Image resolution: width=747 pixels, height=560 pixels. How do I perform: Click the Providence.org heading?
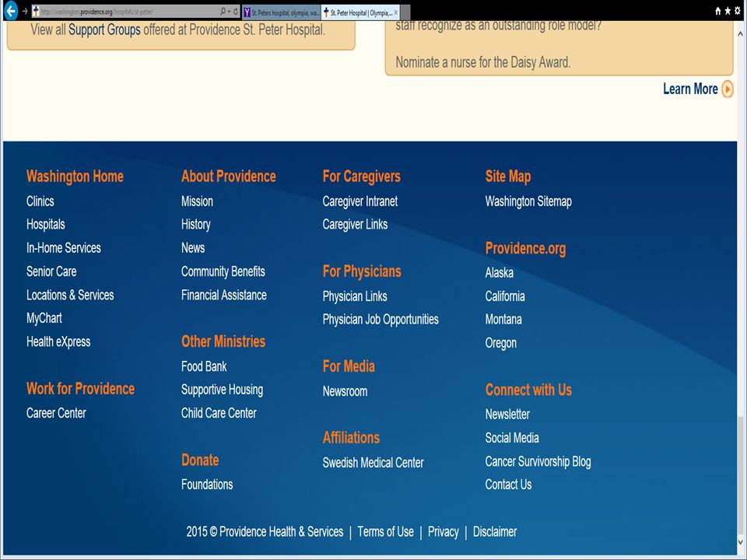tap(525, 249)
